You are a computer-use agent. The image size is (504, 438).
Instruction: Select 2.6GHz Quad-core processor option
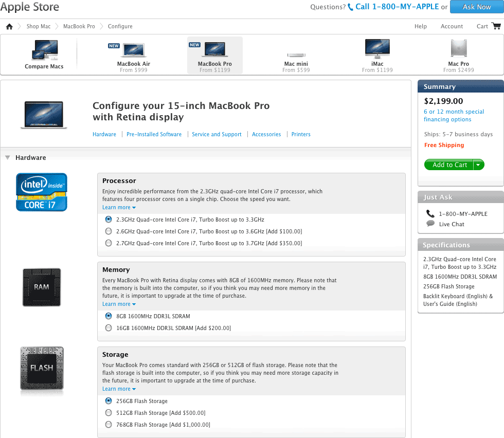[x=108, y=231]
